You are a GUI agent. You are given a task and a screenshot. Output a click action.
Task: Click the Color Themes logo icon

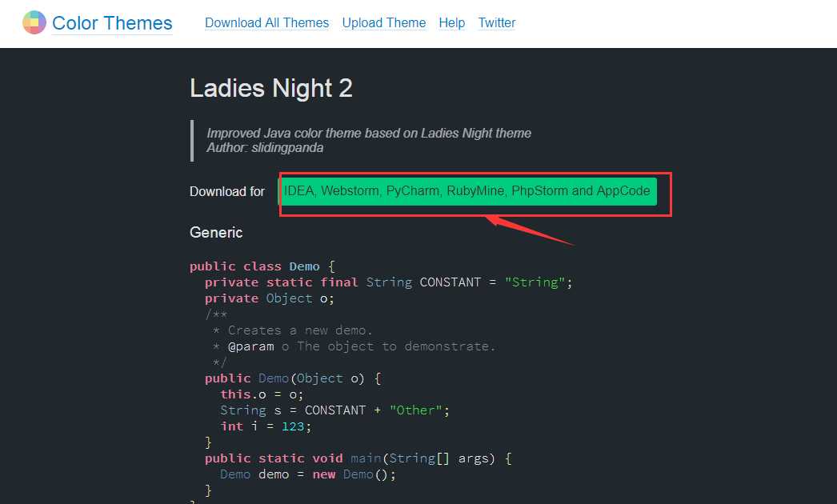tap(34, 22)
